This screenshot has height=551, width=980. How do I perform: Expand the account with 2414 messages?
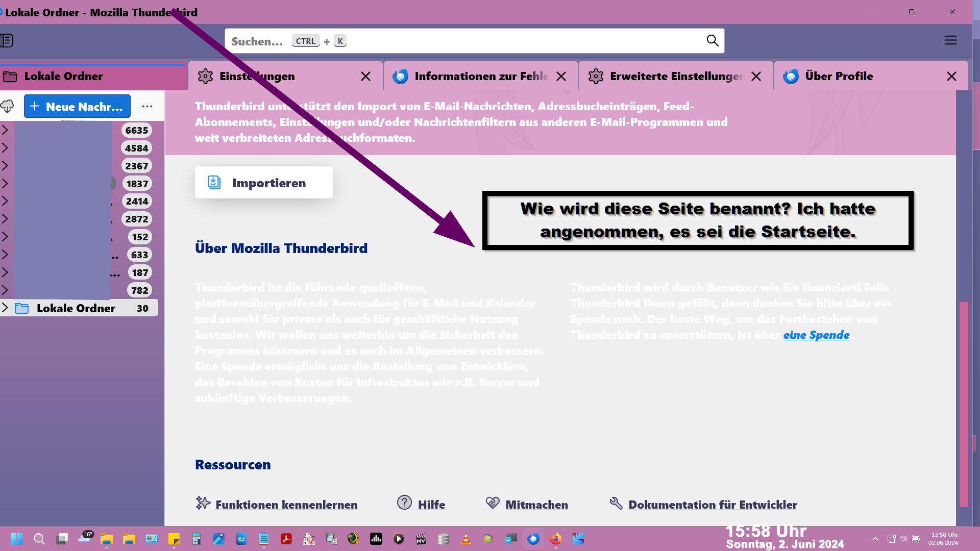click(5, 201)
